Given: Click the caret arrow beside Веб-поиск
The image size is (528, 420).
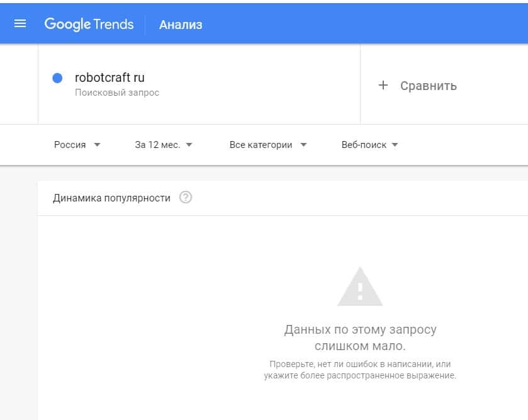Looking at the screenshot, I should (395, 145).
